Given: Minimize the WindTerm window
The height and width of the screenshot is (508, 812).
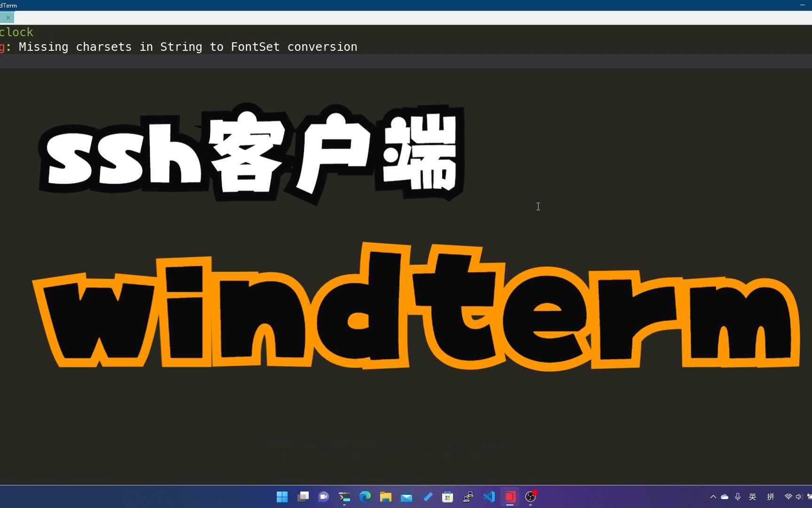Looking at the screenshot, I should [x=803, y=5].
